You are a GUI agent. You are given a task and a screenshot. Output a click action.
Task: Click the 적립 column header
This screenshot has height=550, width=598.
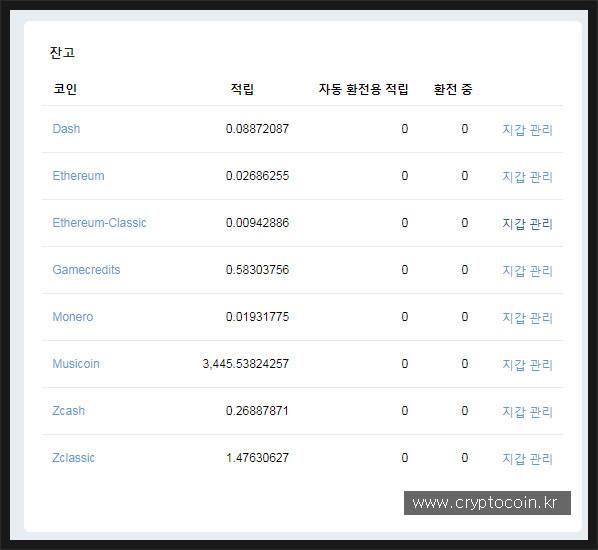(x=242, y=89)
